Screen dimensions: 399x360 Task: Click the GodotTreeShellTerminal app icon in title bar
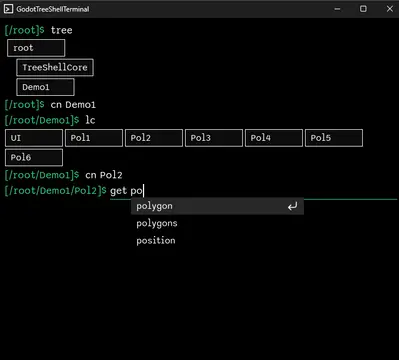[x=8, y=9]
